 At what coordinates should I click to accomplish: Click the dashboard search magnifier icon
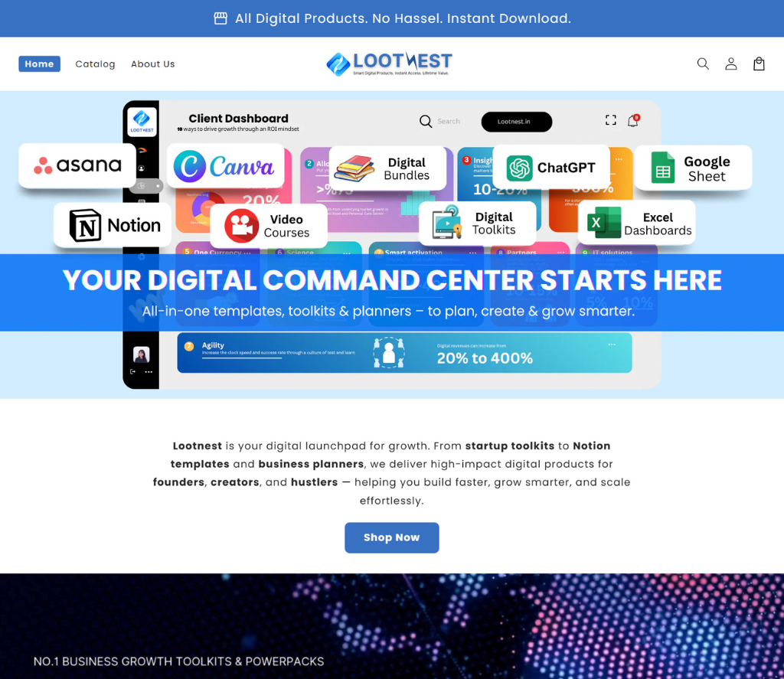pos(426,122)
